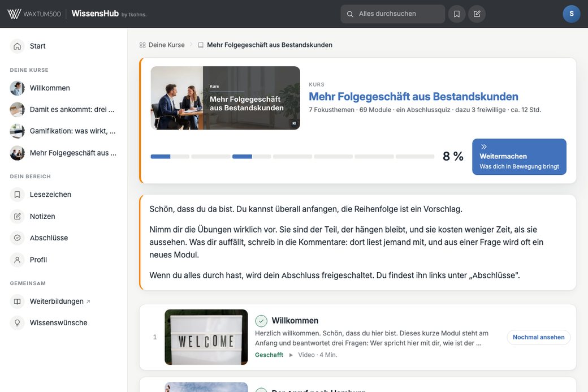Click the KI badge on the course banner
588x392 pixels.
tap(294, 123)
